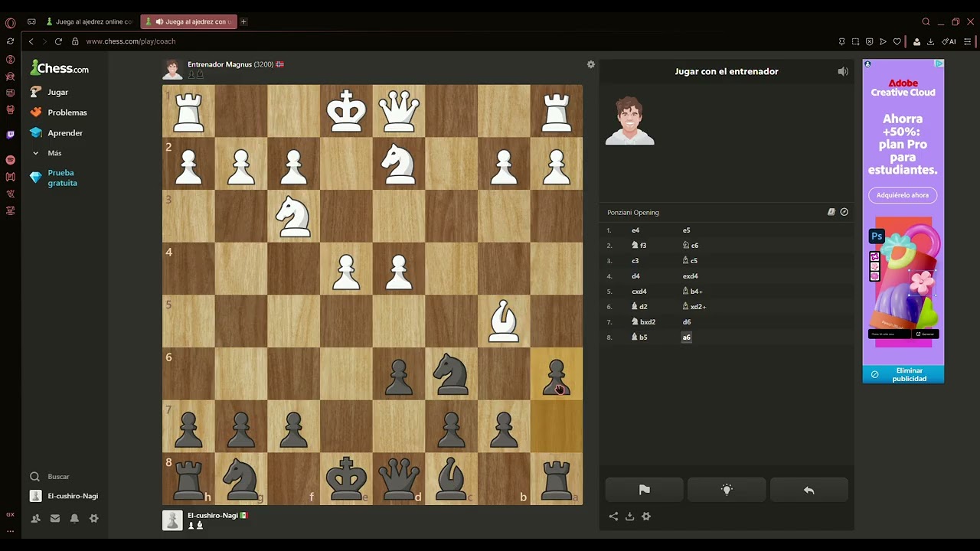The image size is (980, 551).
Task: Download the game PGN icon
Action: point(629,517)
